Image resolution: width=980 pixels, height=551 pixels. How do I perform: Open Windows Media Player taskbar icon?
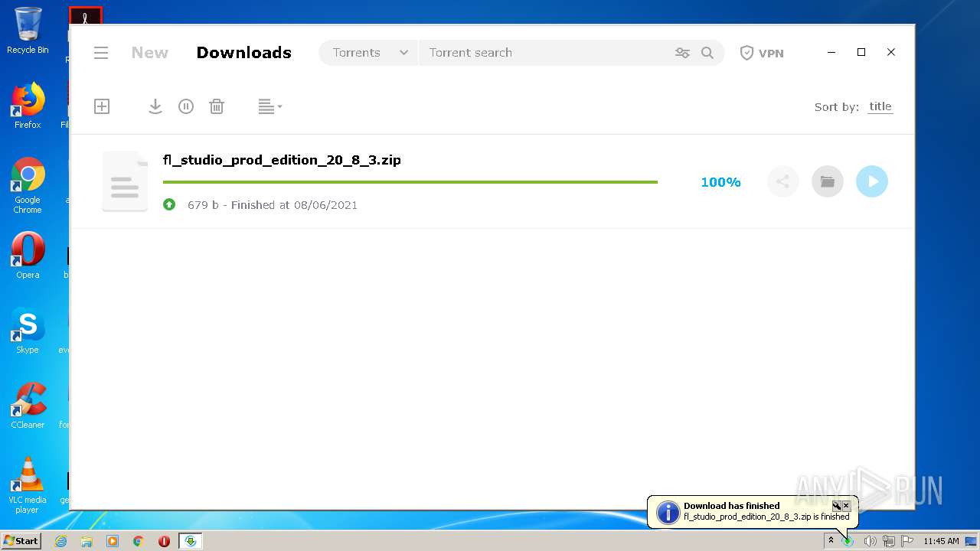pos(113,541)
